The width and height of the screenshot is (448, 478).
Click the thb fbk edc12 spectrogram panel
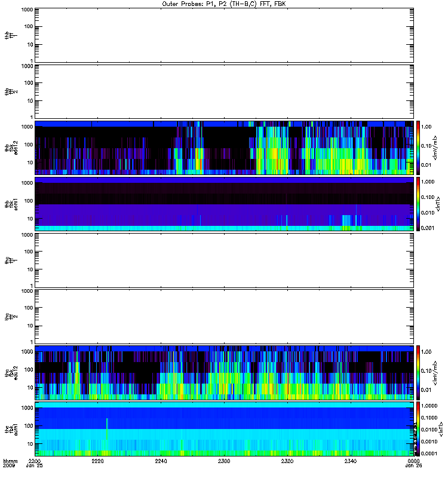click(224, 148)
